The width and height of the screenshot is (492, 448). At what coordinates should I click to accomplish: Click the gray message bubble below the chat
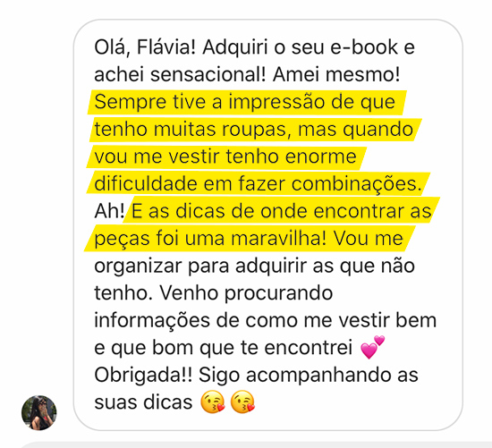[254, 444]
